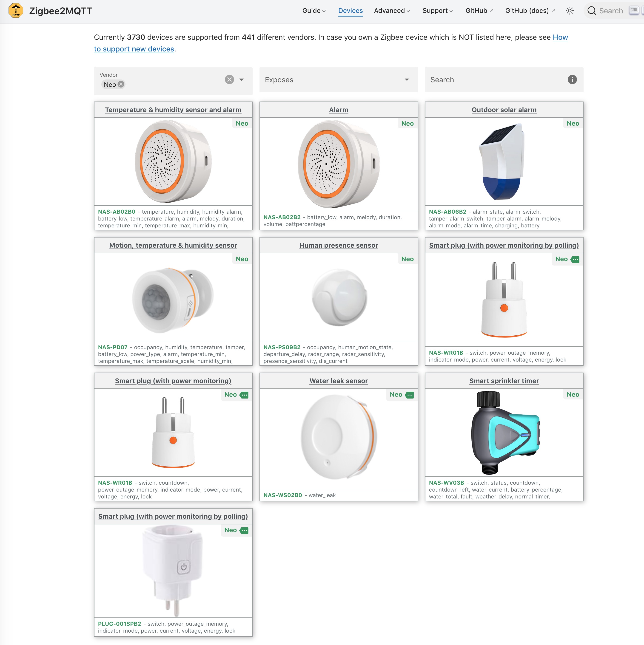644x645 pixels.
Task: Click the magnifier search icon in navbar
Action: coord(591,11)
